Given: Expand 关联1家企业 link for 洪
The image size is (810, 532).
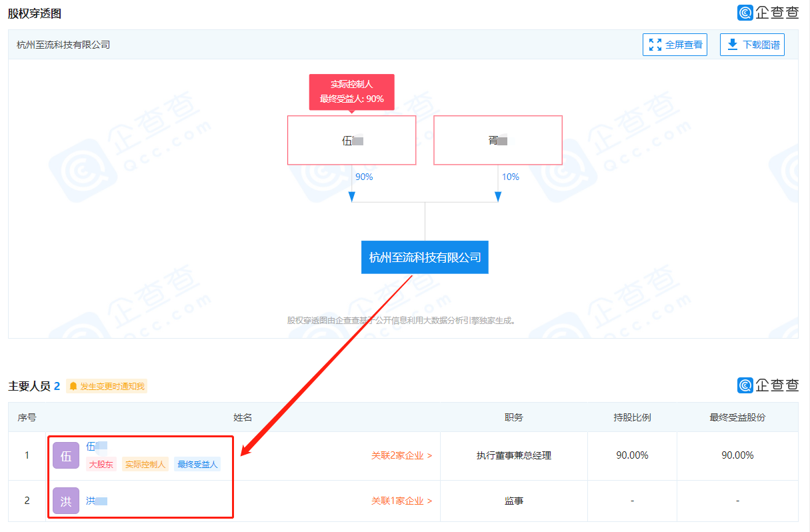Looking at the screenshot, I should point(401,501).
